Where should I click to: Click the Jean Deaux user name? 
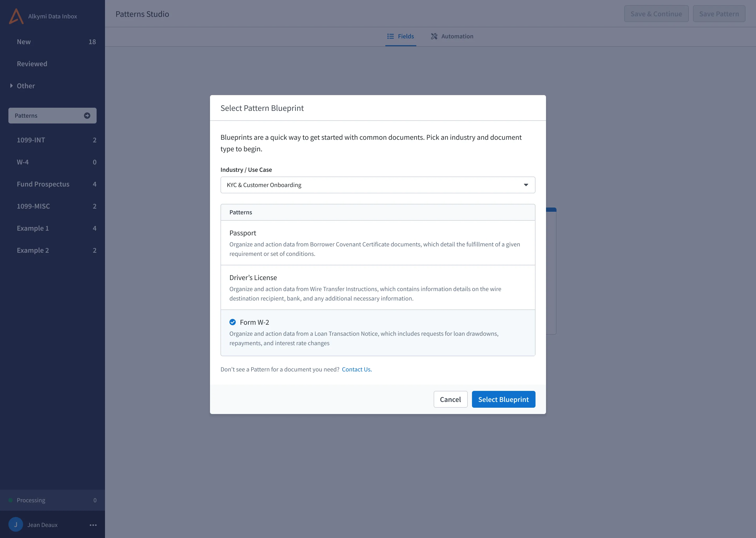click(x=42, y=525)
